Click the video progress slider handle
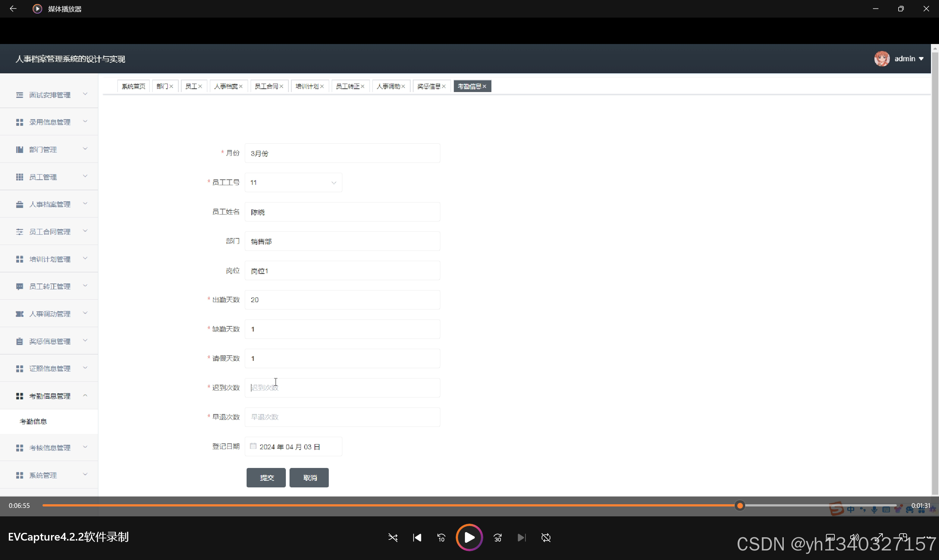 pyautogui.click(x=740, y=506)
